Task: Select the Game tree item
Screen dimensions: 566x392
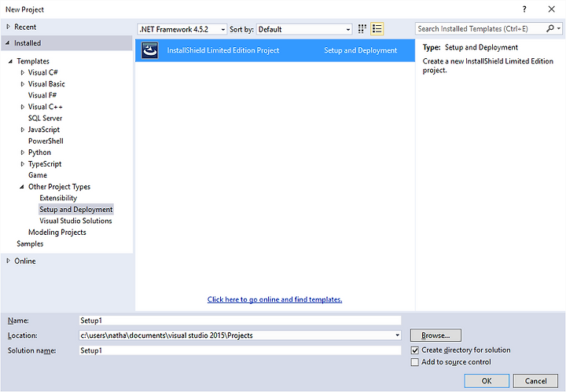Action: point(38,175)
